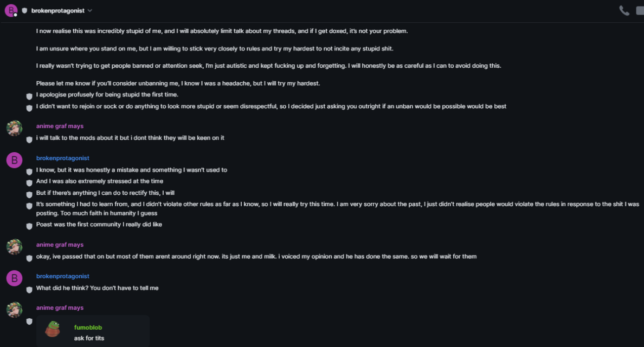Click 'brokenprotagonist' sender name above 'What did he think?'
The image size is (644, 347).
point(62,276)
